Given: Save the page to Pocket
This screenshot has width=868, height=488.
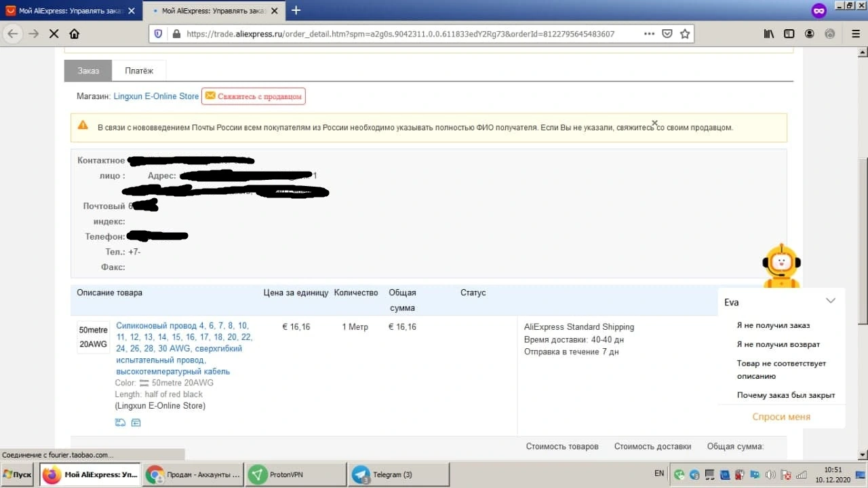Looking at the screenshot, I should pos(667,34).
